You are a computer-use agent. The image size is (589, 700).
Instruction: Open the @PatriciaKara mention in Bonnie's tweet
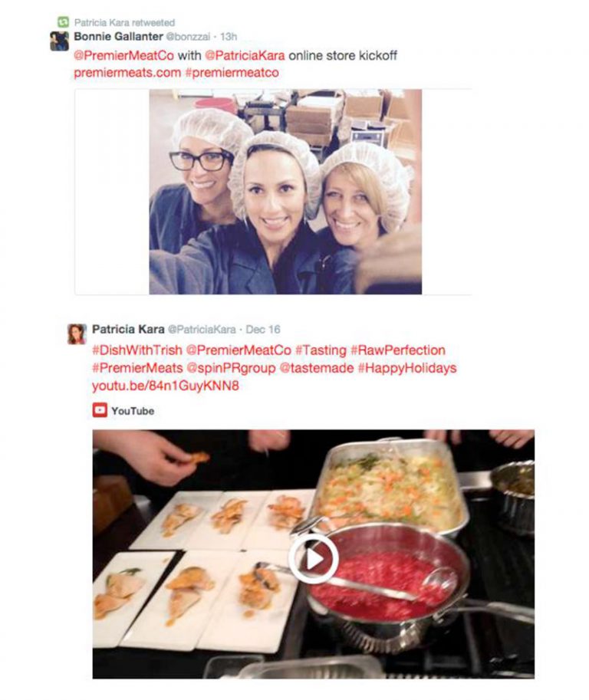point(245,55)
